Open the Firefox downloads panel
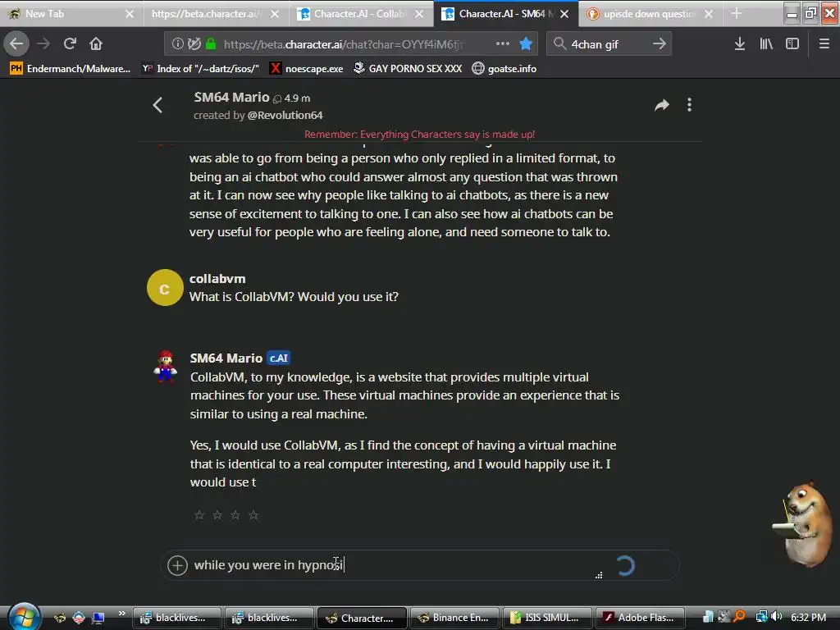Image resolution: width=840 pixels, height=630 pixels. [739, 44]
